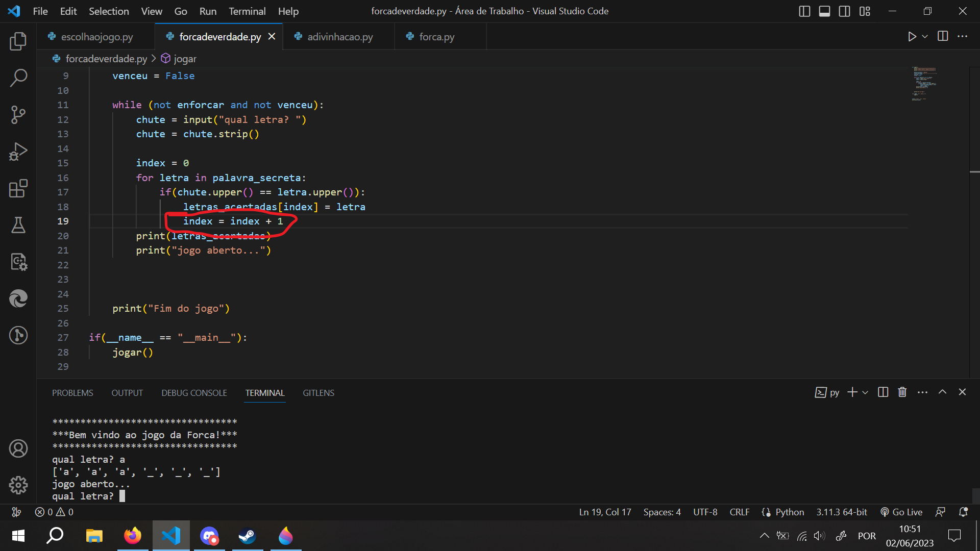This screenshot has width=980, height=551.
Task: Close the forcadeverdade.py tab
Action: point(272,37)
